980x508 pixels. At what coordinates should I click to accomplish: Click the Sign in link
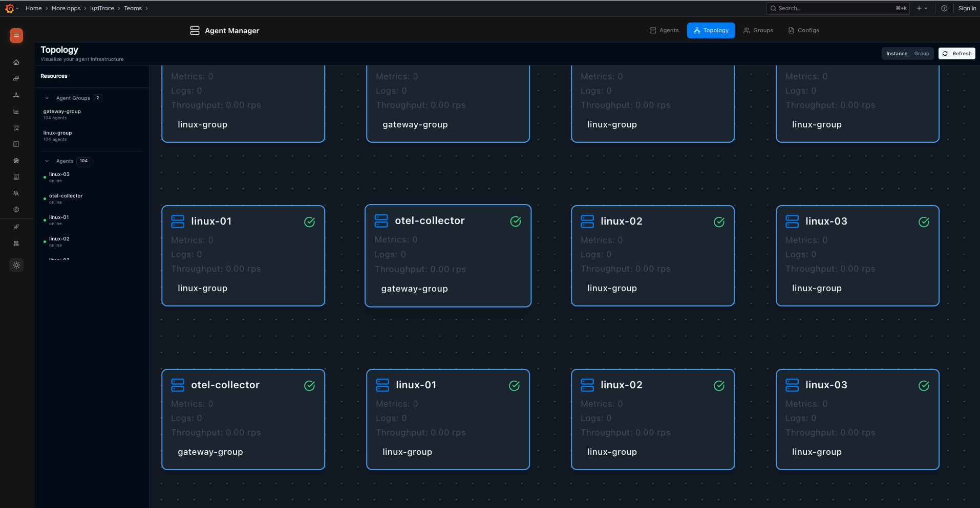click(x=967, y=8)
